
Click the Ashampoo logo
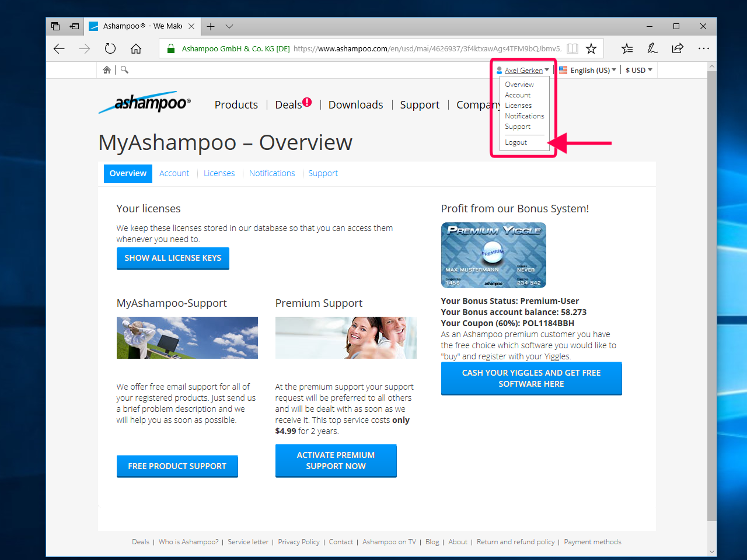coord(145,103)
